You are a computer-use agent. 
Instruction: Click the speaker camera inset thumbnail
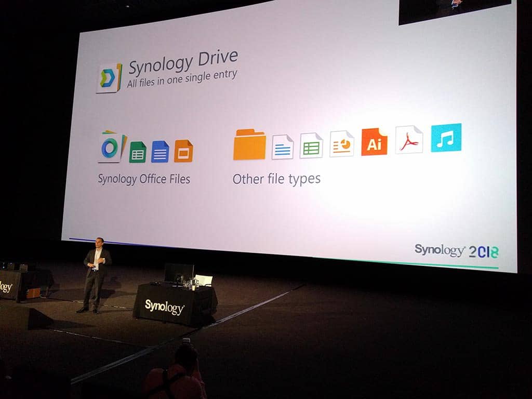coord(455,11)
